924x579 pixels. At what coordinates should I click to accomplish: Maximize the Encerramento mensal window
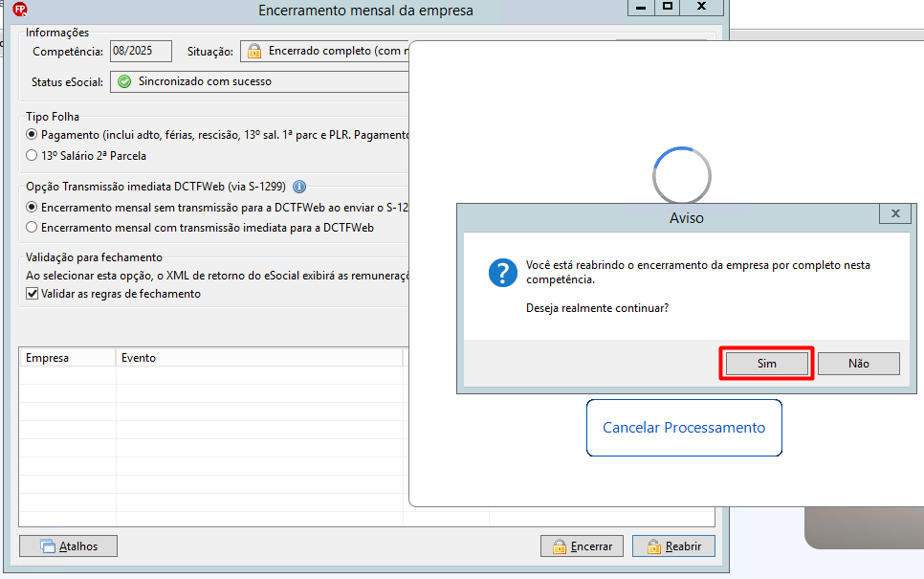tap(667, 8)
